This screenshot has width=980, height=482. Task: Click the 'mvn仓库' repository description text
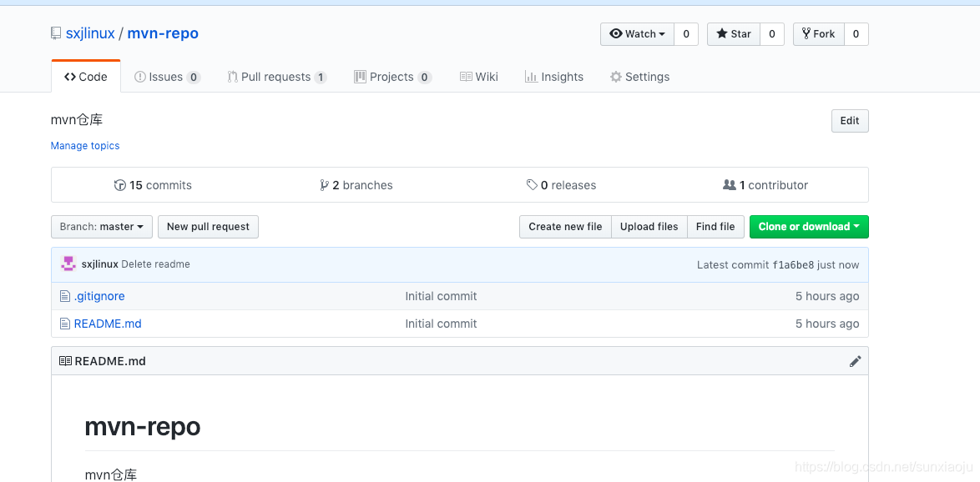76,120
